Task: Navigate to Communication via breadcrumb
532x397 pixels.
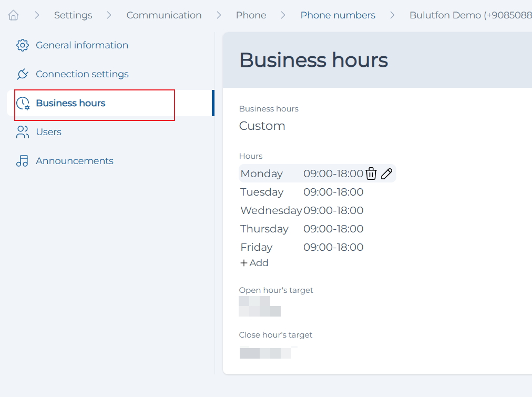Action: click(163, 15)
